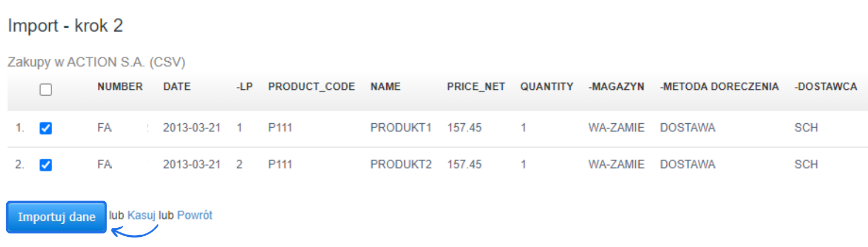Click the -LP column header
Image resolution: width=868 pixels, height=247 pixels.
[245, 87]
